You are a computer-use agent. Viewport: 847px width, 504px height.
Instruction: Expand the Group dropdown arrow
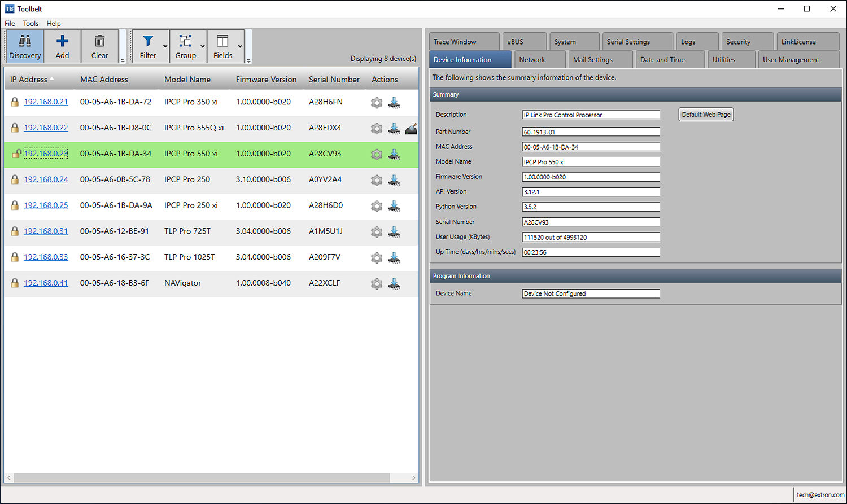(x=203, y=46)
